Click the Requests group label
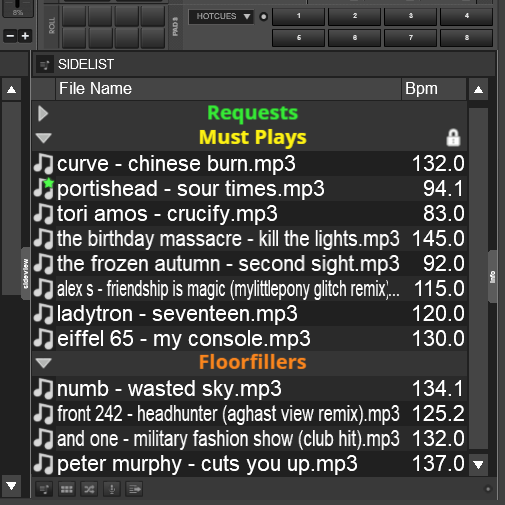Screen dimensions: 505x505 pyautogui.click(x=252, y=113)
